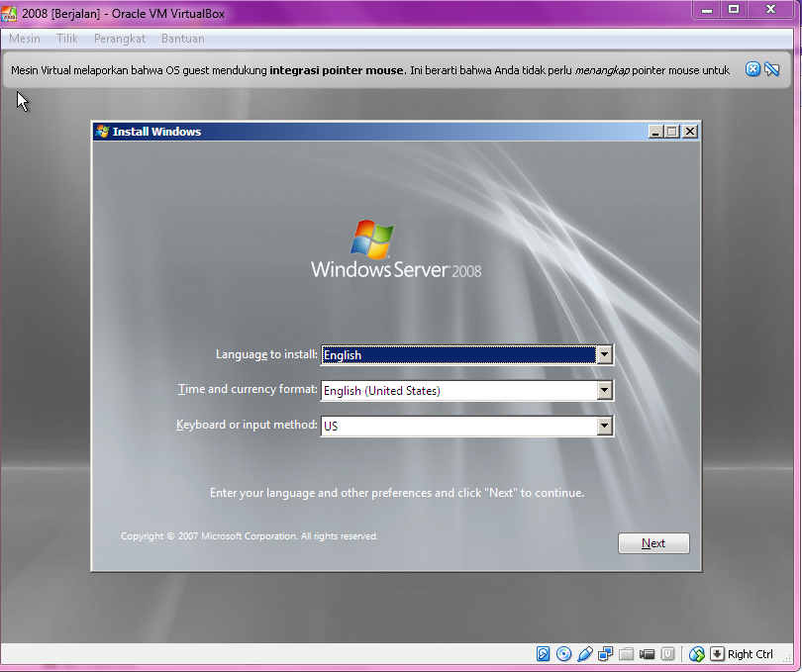Click the Right Ctrl host key text
802x672 pixels.
751,654
